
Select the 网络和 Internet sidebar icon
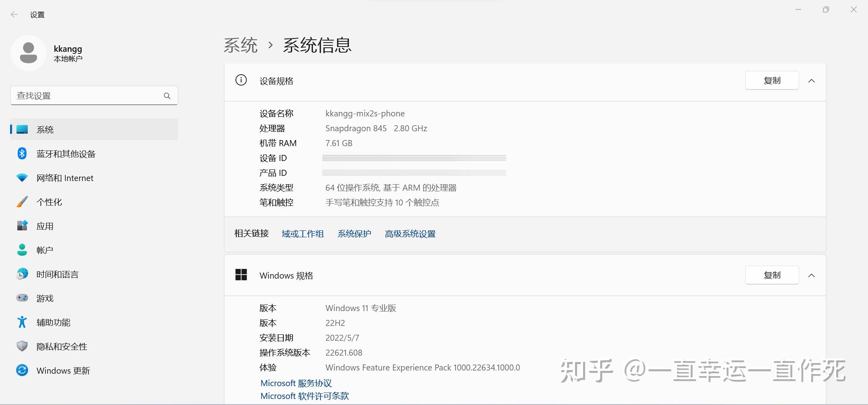pos(22,177)
